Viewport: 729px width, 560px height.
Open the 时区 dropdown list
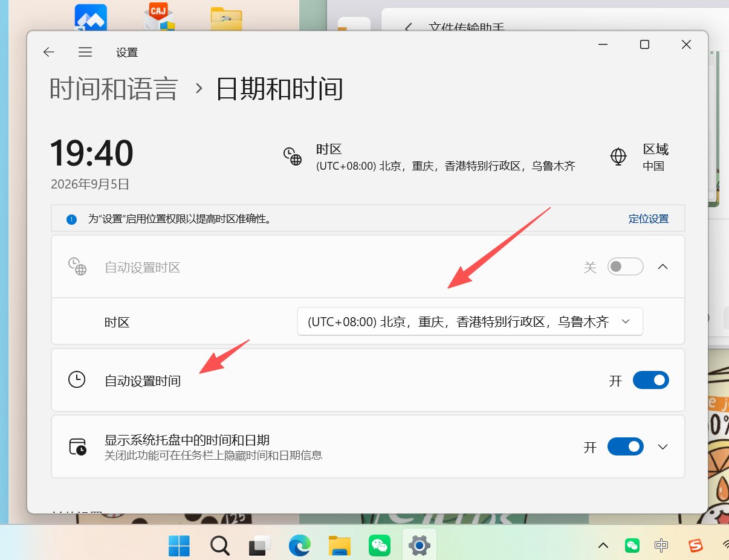[x=470, y=322]
